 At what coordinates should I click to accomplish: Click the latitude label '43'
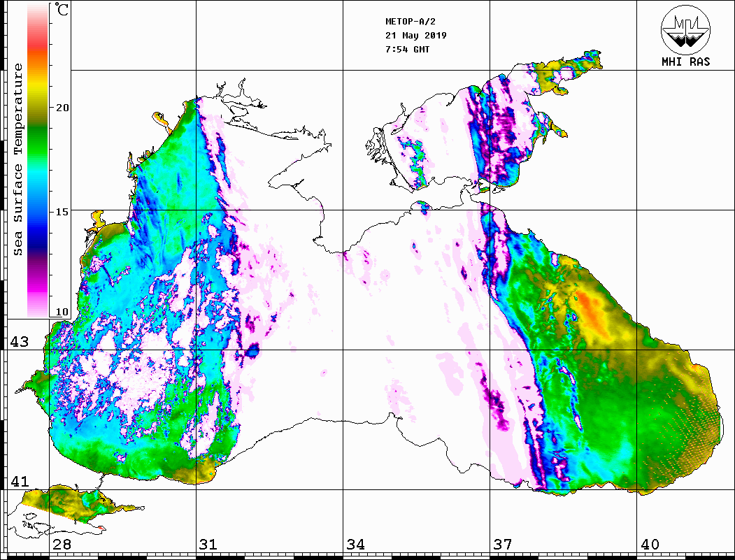(x=20, y=342)
